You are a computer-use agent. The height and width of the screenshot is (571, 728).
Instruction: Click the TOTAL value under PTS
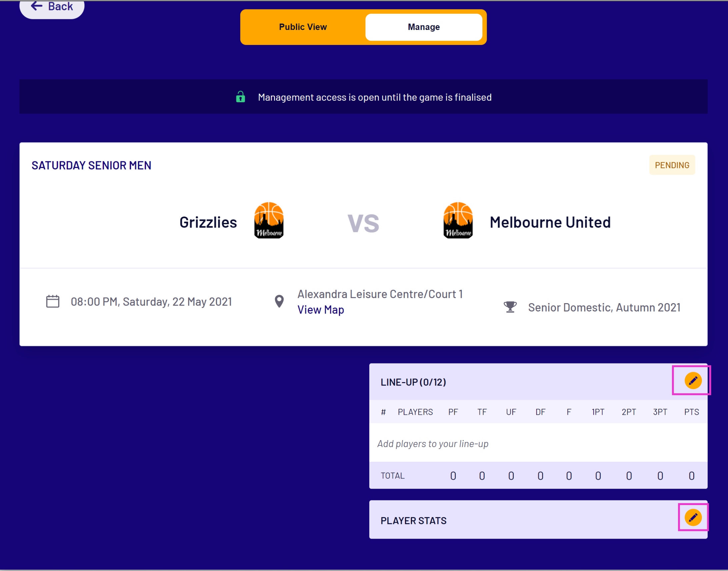tap(692, 476)
